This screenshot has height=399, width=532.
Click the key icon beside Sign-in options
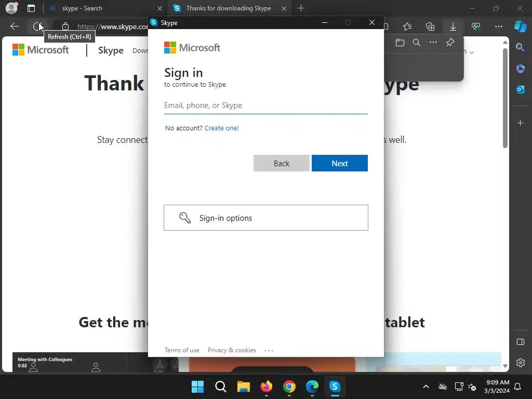[x=185, y=218]
